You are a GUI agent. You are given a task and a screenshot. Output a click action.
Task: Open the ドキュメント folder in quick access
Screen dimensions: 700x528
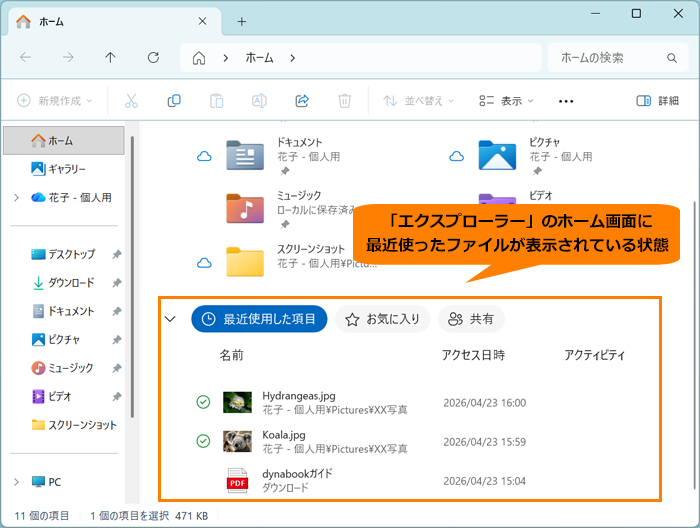click(245, 155)
